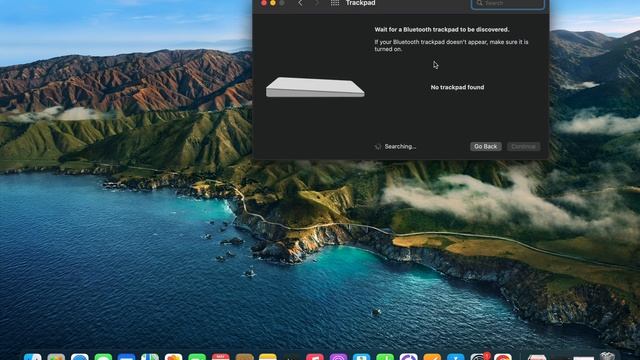Click the Magic Trackpad illustration
Viewport: 640px width, 360px height.
[x=315, y=87]
